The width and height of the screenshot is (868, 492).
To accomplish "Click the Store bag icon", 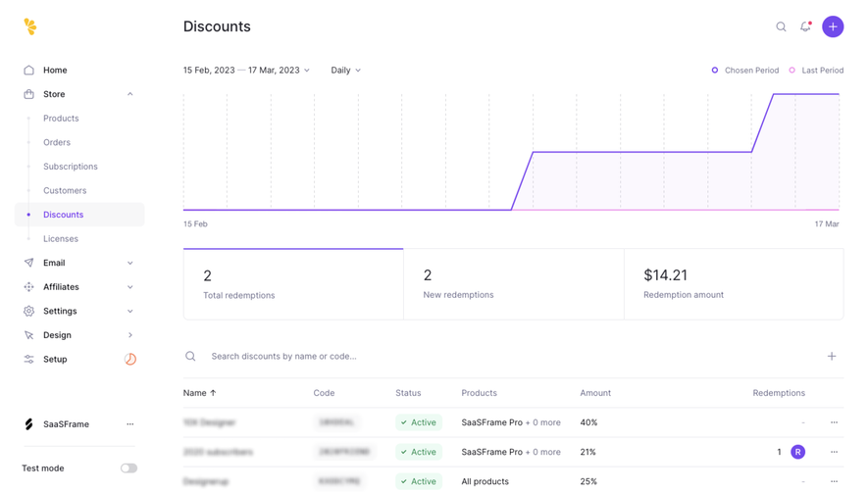I will [28, 94].
